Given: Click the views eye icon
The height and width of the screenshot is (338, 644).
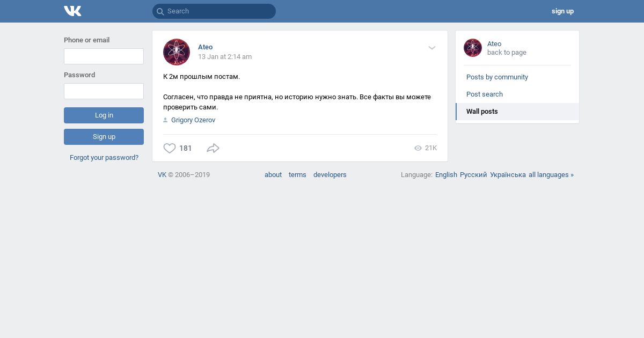Looking at the screenshot, I should point(418,148).
